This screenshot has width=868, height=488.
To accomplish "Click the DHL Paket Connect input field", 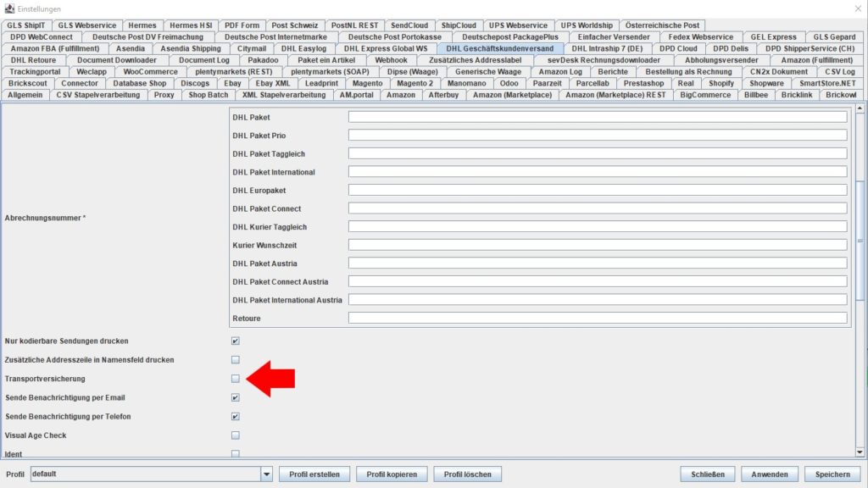I will [598, 208].
